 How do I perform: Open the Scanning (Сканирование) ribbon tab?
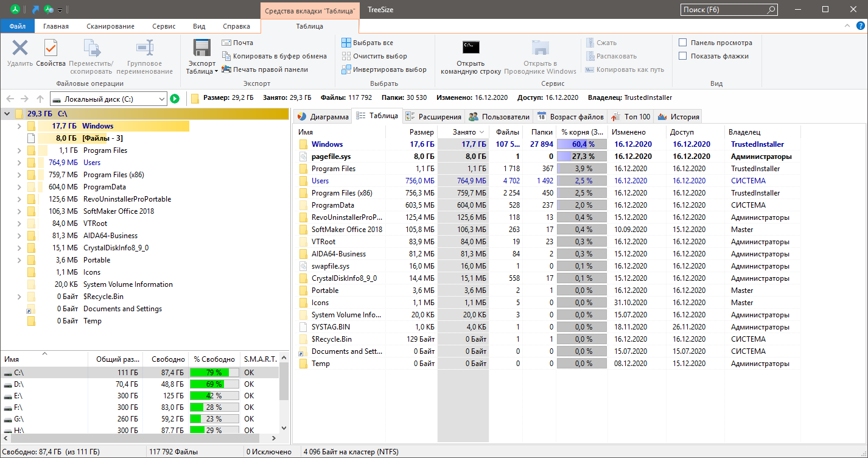coord(110,26)
